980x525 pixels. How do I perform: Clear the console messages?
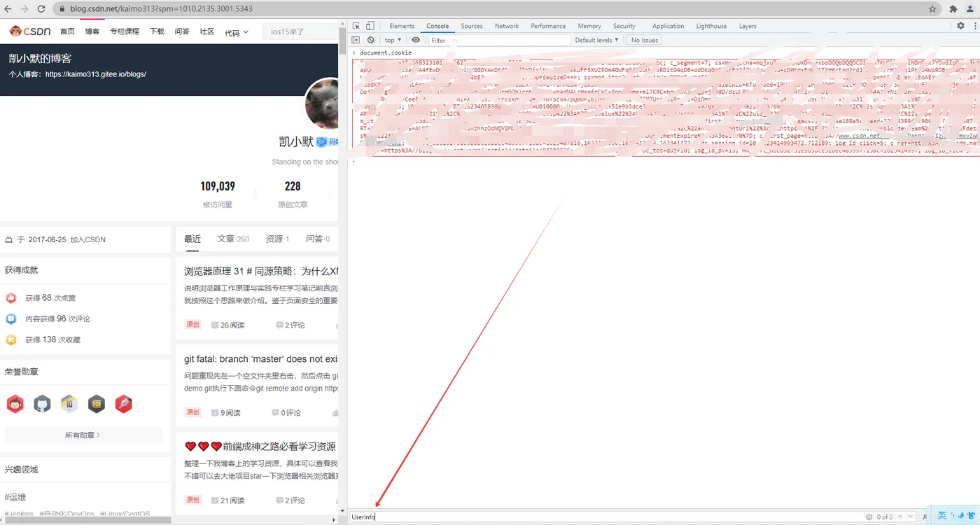[x=370, y=40]
